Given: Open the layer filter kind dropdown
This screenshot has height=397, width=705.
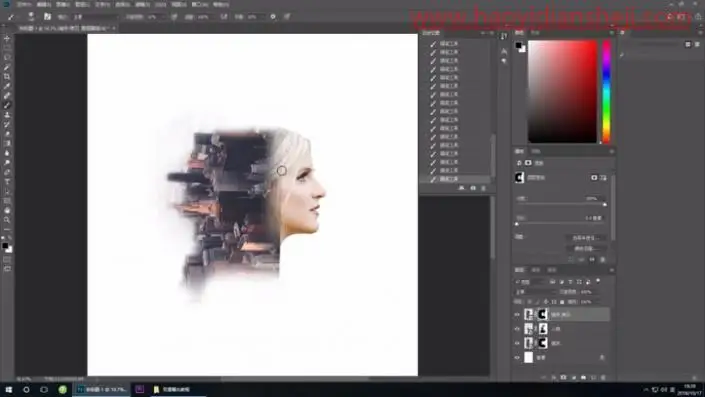Looking at the screenshot, I should 531,282.
